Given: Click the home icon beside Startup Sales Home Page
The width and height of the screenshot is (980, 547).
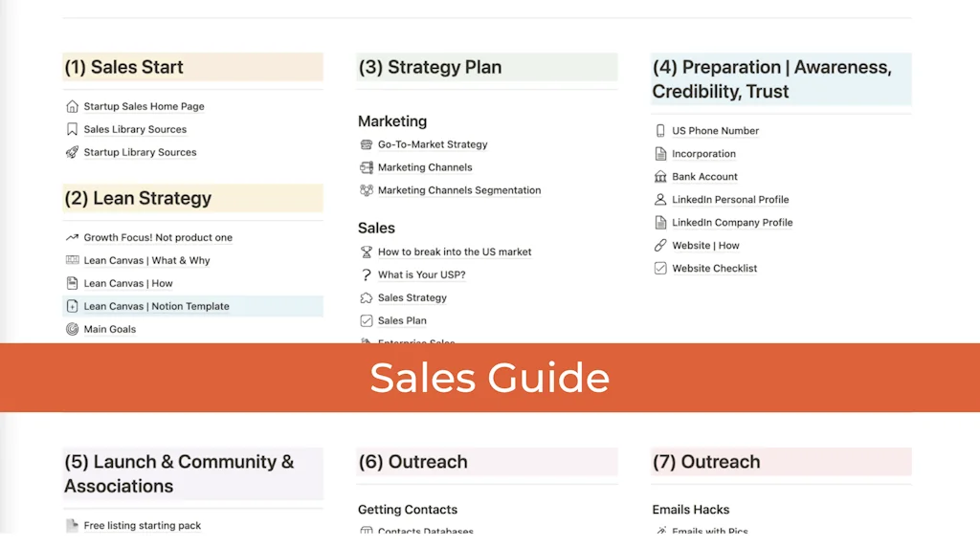Looking at the screenshot, I should (x=72, y=106).
